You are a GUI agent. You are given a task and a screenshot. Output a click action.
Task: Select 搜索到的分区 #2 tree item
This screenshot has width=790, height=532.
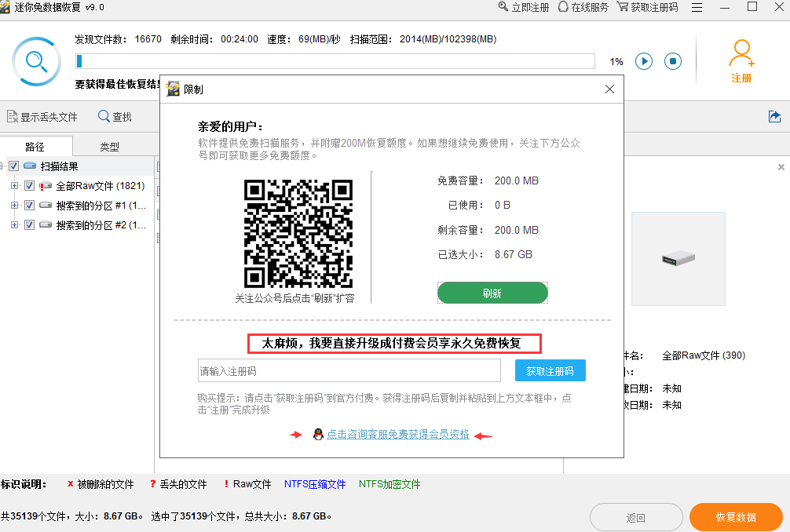tap(101, 225)
